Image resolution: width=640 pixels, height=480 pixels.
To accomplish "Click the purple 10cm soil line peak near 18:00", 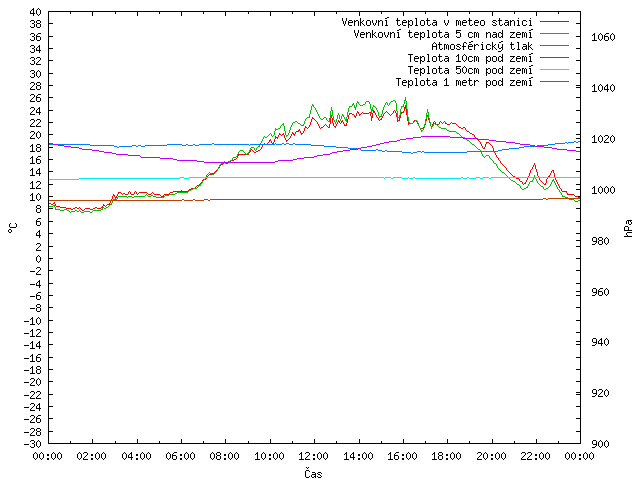I will tap(437, 136).
